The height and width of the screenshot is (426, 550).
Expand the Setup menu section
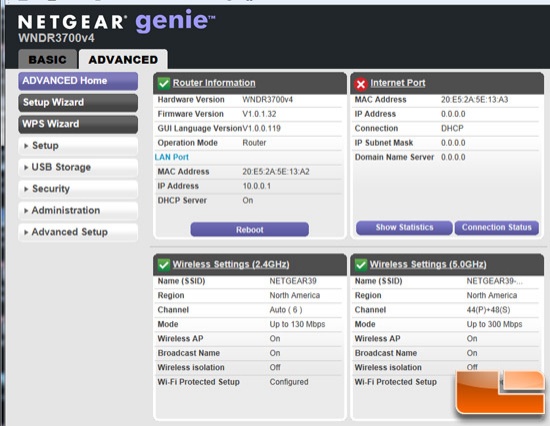point(78,146)
